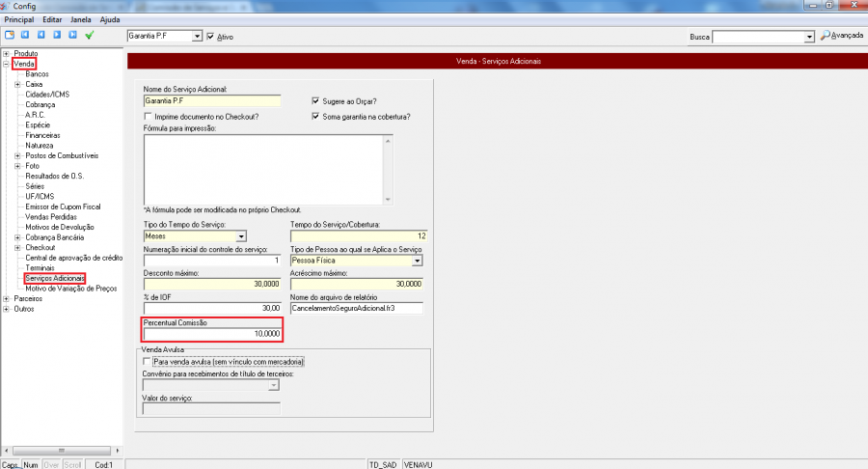The image size is (868, 469).
Task: Select Resultados de O.S. tree item
Action: [x=55, y=176]
